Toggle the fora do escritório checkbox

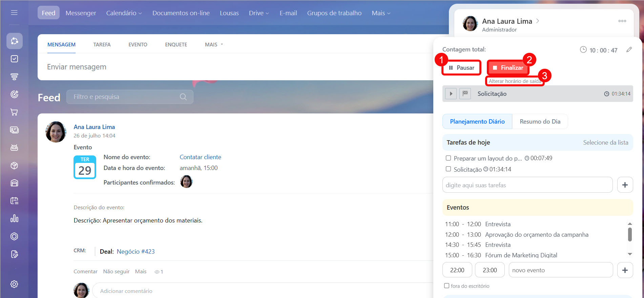coord(446,286)
